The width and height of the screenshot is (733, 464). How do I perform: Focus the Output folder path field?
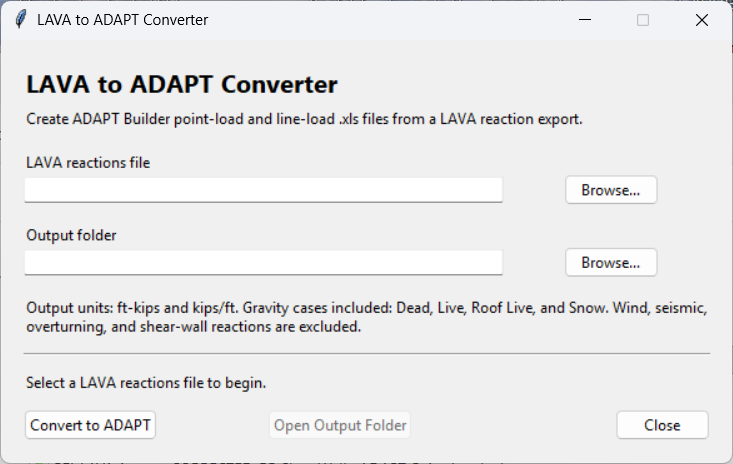click(x=264, y=262)
